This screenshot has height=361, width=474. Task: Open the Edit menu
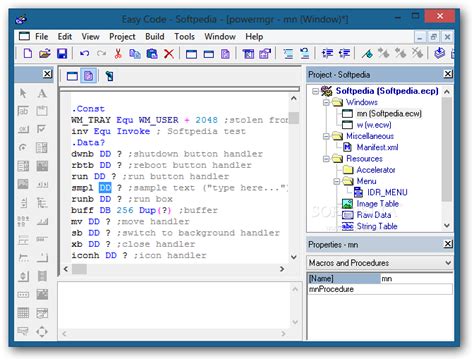pos(65,37)
